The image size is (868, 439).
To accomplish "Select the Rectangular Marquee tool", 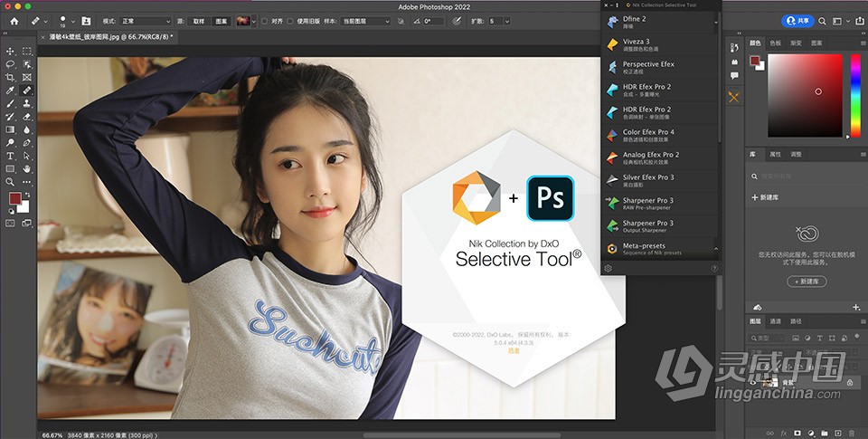I will [26, 51].
